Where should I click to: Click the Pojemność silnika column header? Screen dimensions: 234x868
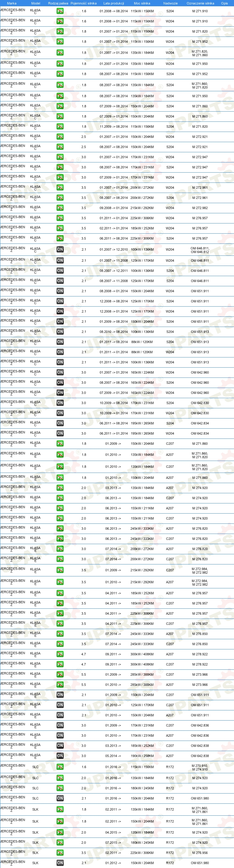click(83, 3)
